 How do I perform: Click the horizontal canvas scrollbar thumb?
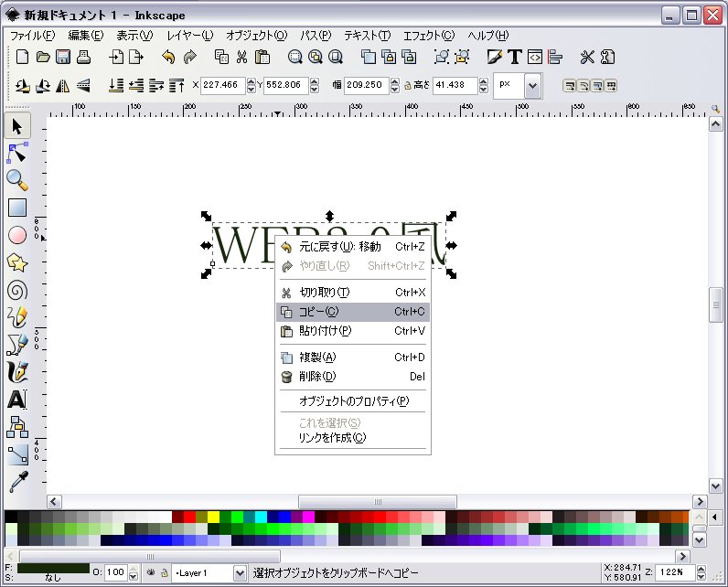(x=378, y=502)
